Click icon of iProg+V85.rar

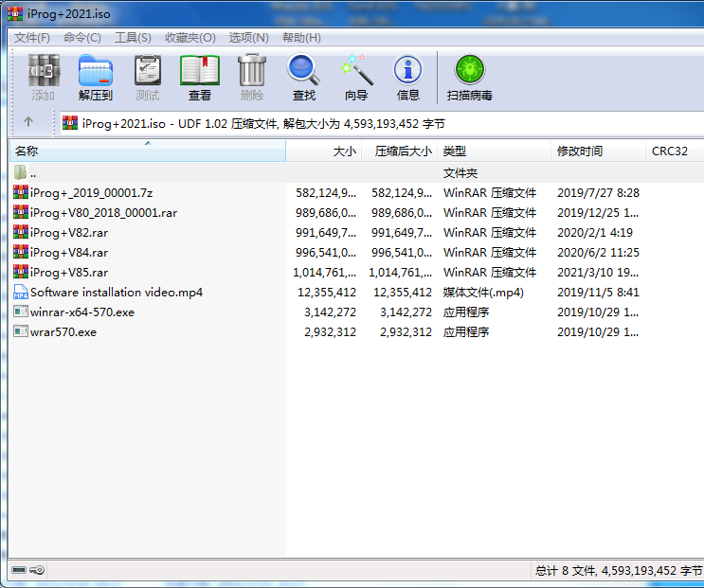(21, 272)
